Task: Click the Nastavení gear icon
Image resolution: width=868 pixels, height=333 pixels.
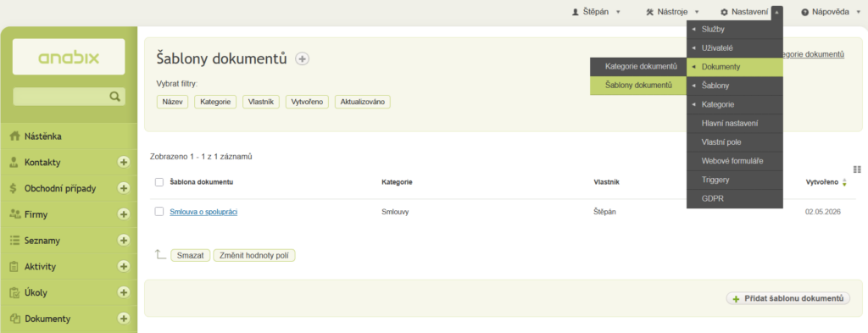Action: point(724,12)
